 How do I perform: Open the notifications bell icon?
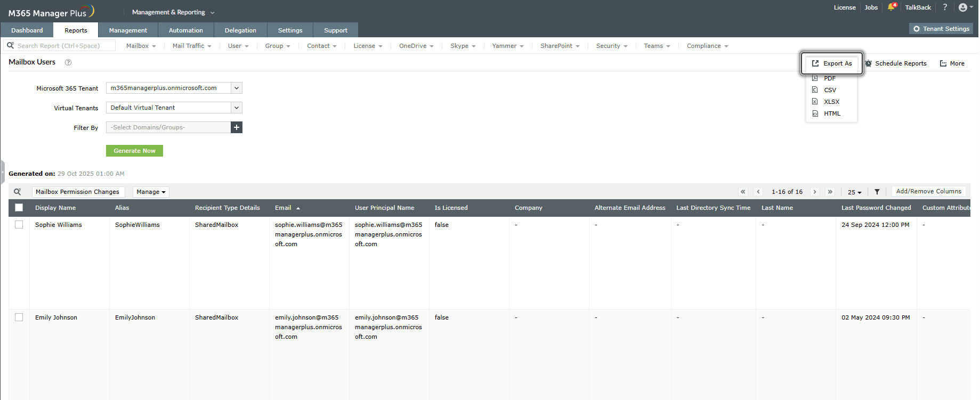[891, 7]
